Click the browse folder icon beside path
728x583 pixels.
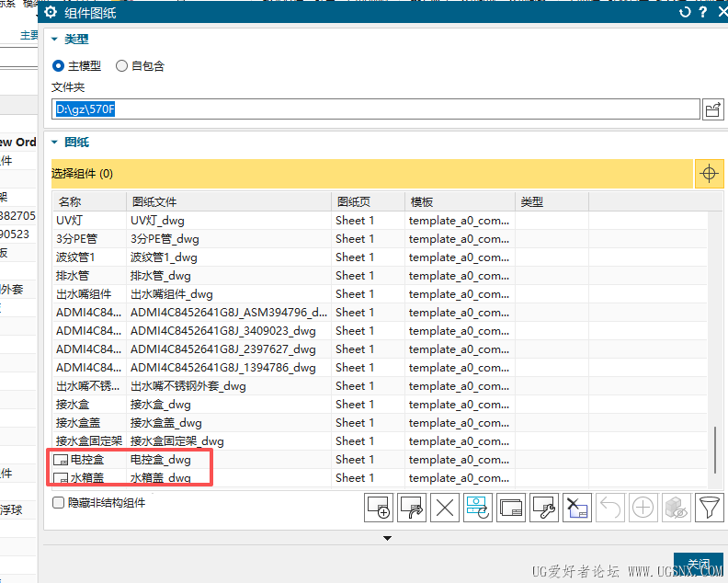click(x=712, y=109)
